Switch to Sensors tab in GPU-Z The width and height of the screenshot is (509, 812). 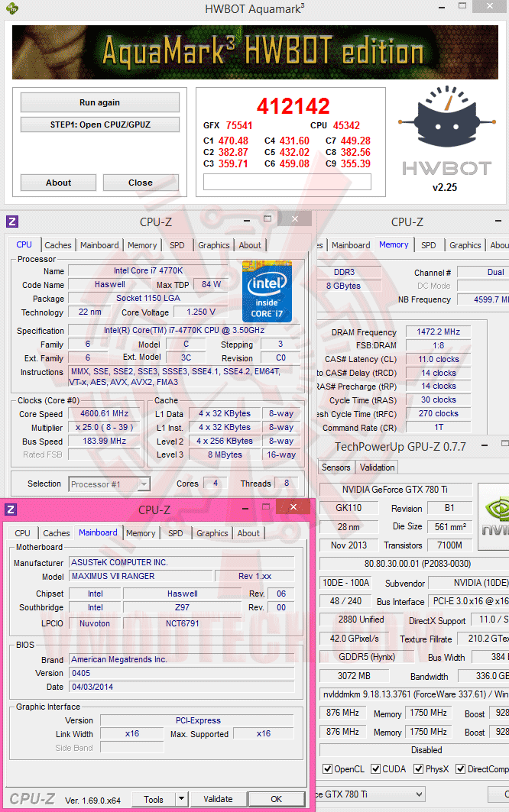(336, 467)
